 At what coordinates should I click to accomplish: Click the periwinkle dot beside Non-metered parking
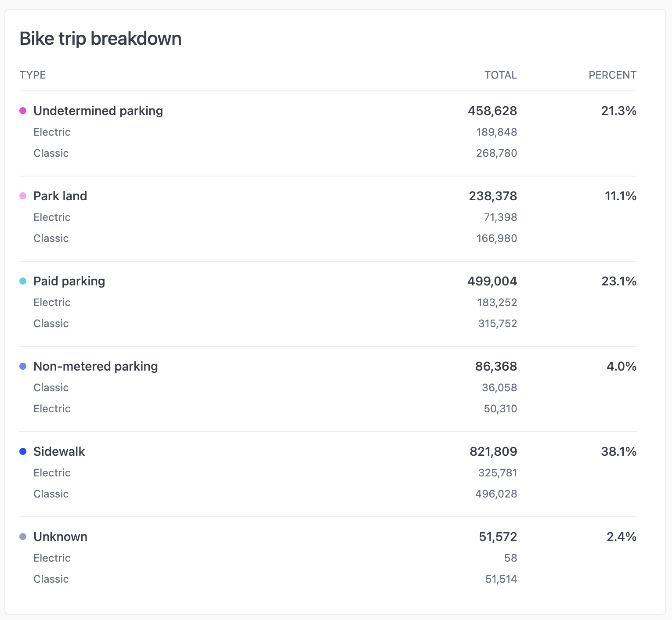[x=23, y=366]
